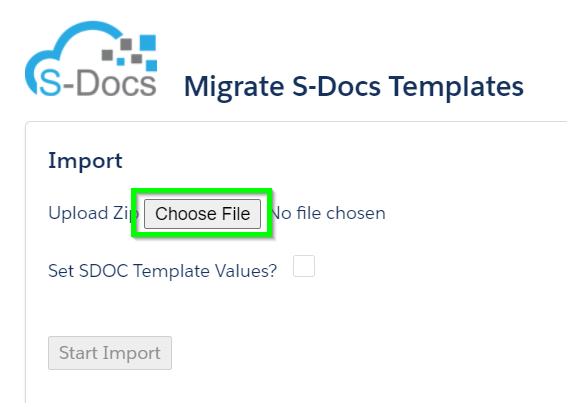Click the 'Import' section heading
The image size is (567, 403).
point(85,161)
